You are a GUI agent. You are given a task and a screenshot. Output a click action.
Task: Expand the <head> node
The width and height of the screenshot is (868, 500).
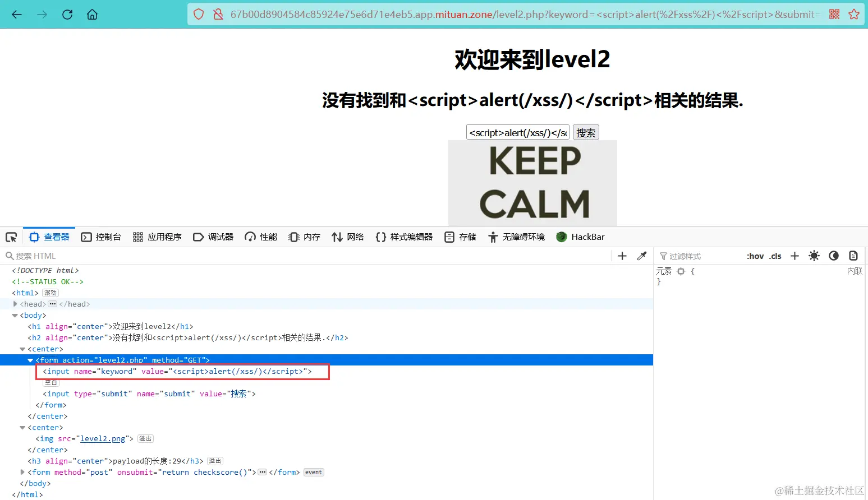pos(15,304)
